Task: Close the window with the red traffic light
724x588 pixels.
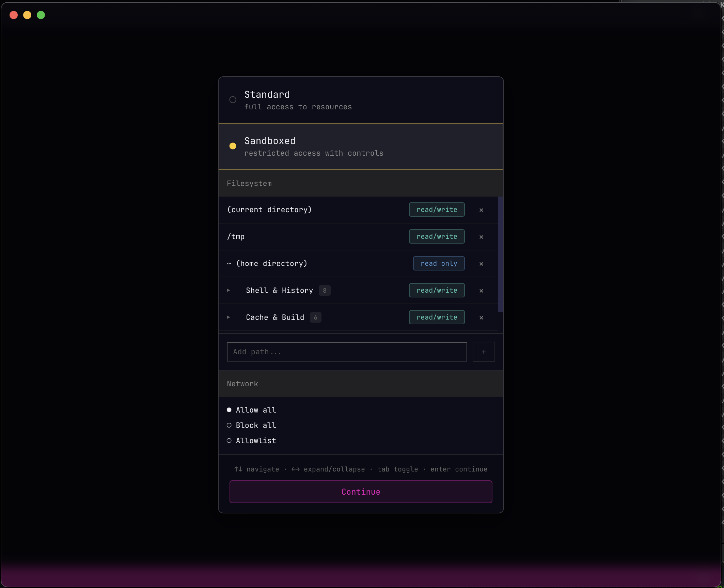Action: (14, 15)
